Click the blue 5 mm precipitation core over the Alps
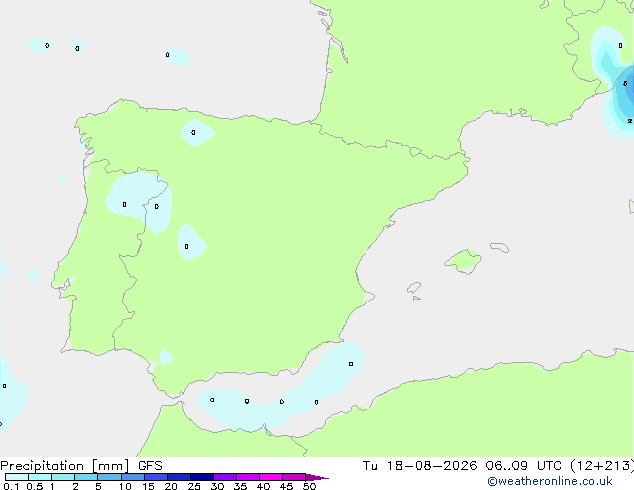Viewport: 634px width, 490px height. pyautogui.click(x=627, y=86)
